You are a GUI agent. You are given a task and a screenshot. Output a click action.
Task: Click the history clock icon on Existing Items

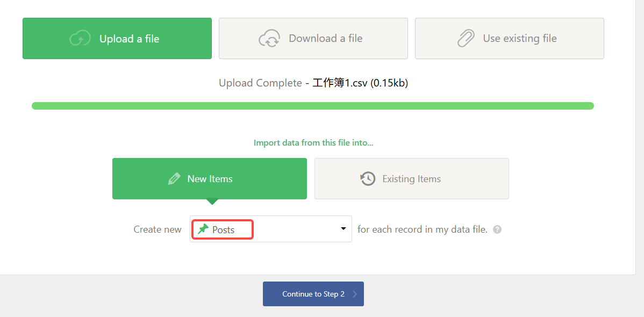368,179
